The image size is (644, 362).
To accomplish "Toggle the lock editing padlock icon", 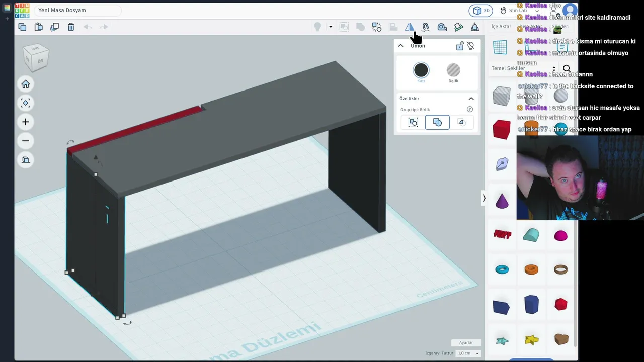I will click(x=460, y=46).
